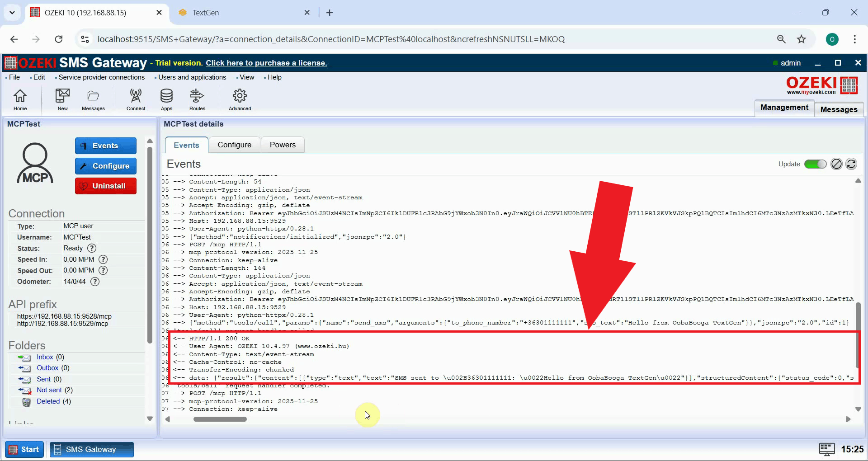Click the Connect antenna toolbar icon
Viewport: 868px width, 461px height.
136,99
